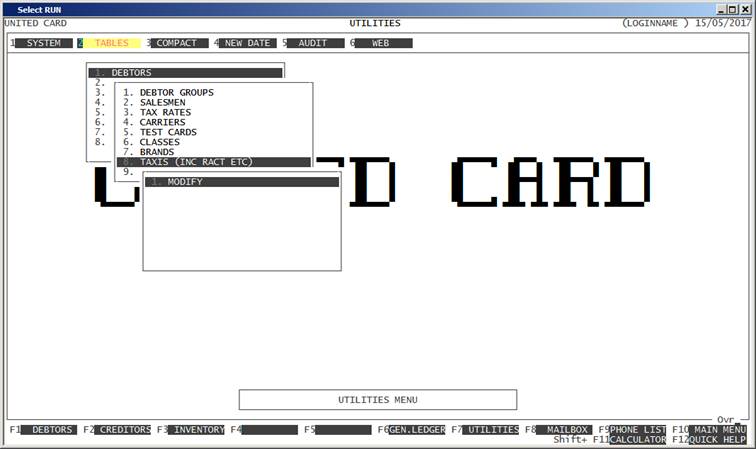Select item 2 in tables list
The image size is (756, 449).
point(100,82)
